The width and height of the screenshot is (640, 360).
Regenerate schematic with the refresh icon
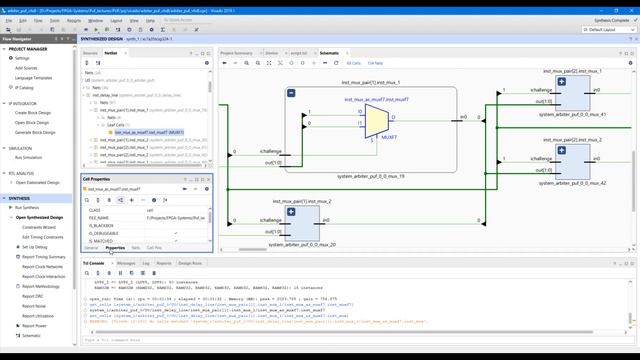click(336, 63)
